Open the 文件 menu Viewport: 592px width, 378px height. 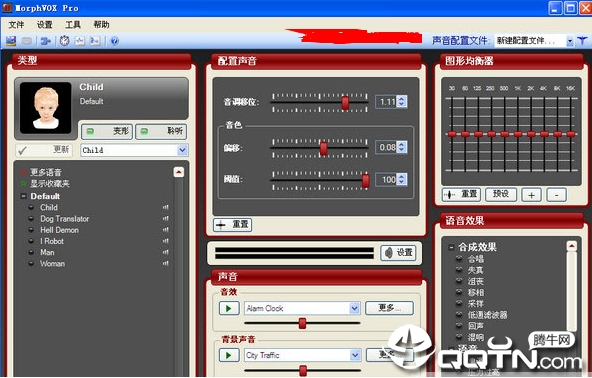[x=16, y=25]
